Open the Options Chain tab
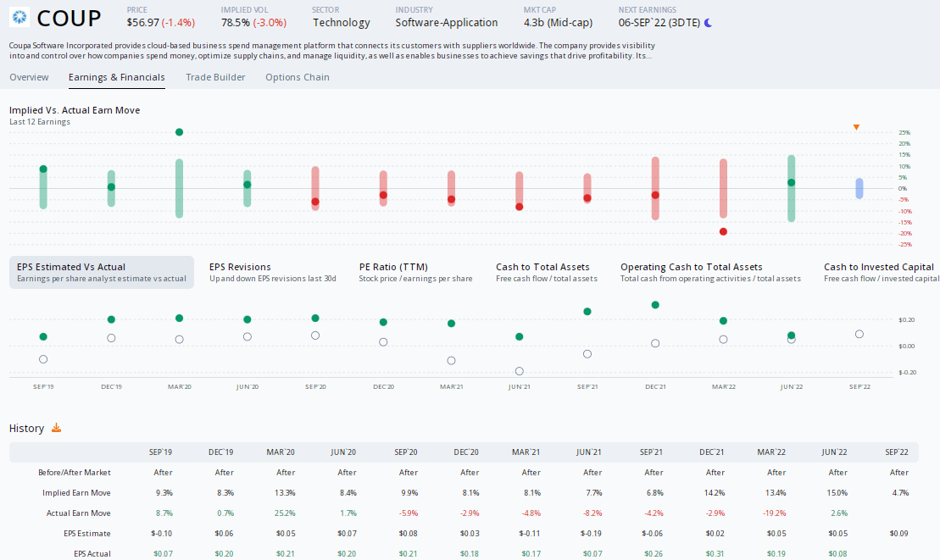 pyautogui.click(x=298, y=77)
